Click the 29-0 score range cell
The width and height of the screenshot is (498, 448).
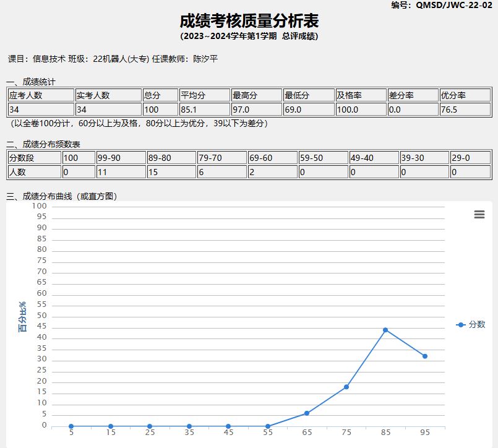[470, 158]
